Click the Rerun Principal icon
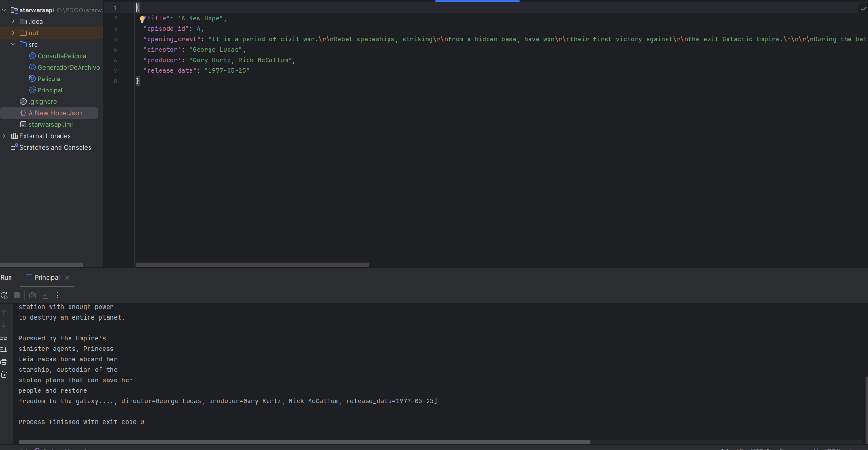The width and height of the screenshot is (868, 450). (x=4, y=295)
